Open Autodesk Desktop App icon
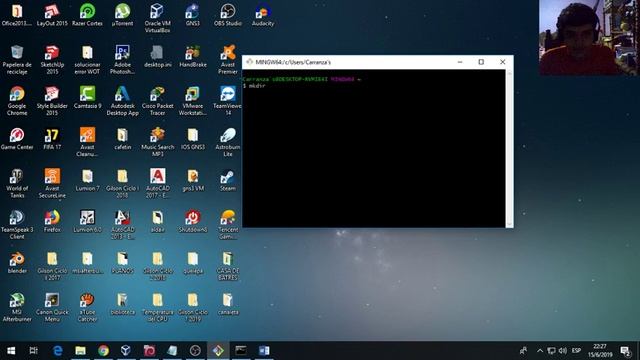This screenshot has height=360, width=640. pos(122,101)
